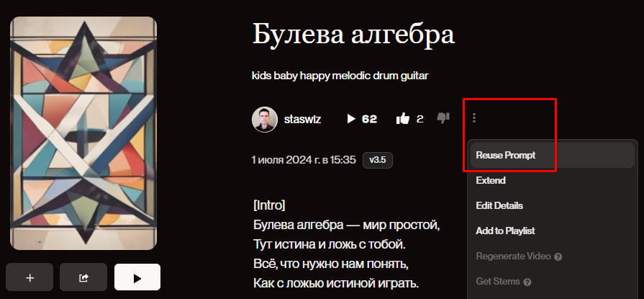Dislike the song with thumbs-down icon
This screenshot has width=644, height=299.
click(443, 118)
